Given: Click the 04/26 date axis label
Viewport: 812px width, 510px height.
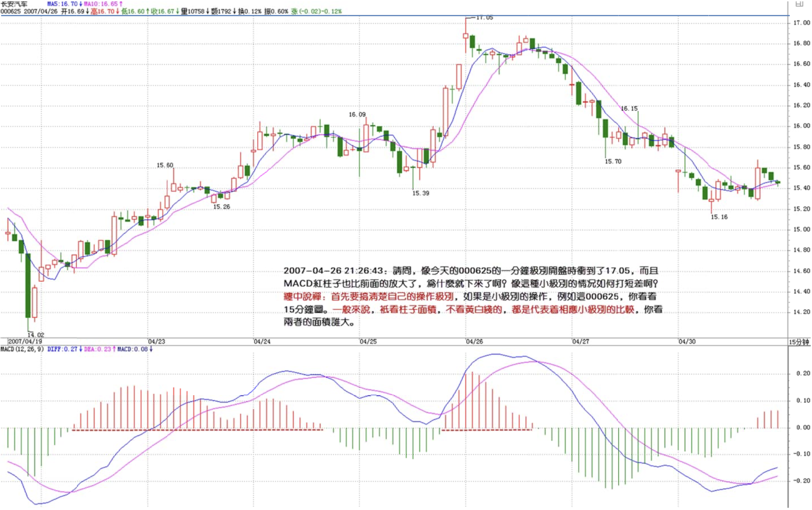Looking at the screenshot, I should (x=474, y=341).
